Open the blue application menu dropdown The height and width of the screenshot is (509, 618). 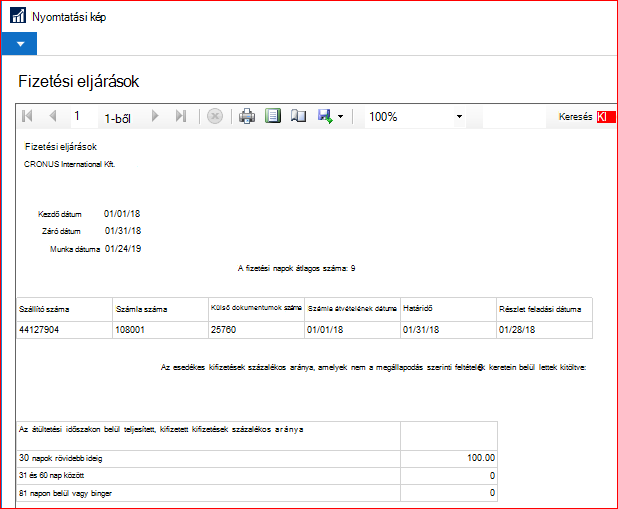pyautogui.click(x=20, y=44)
